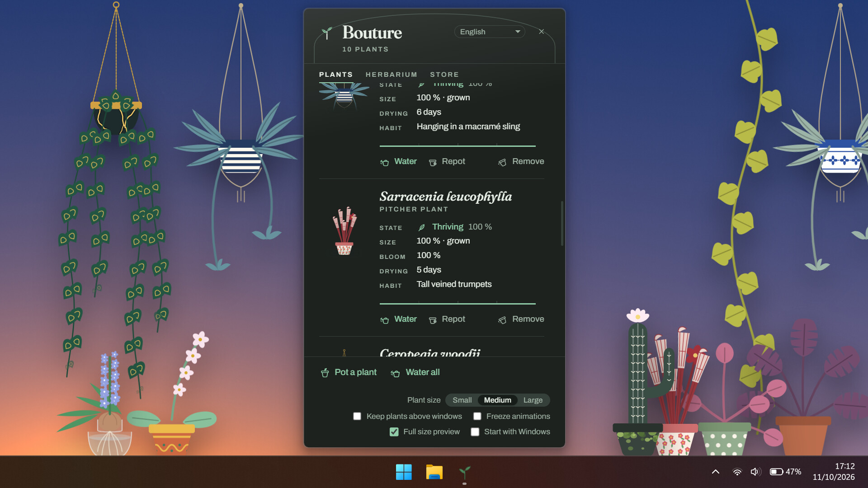Enable Freeze animations checkbox

(x=477, y=417)
